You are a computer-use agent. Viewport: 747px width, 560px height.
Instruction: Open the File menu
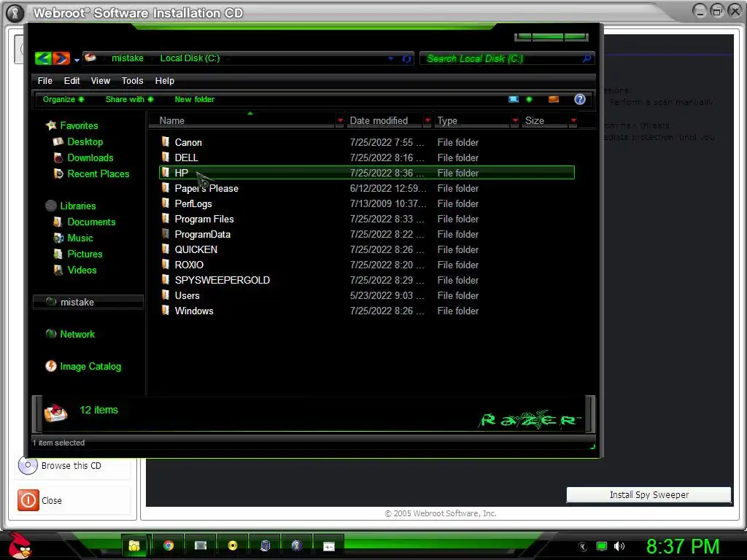click(x=44, y=80)
